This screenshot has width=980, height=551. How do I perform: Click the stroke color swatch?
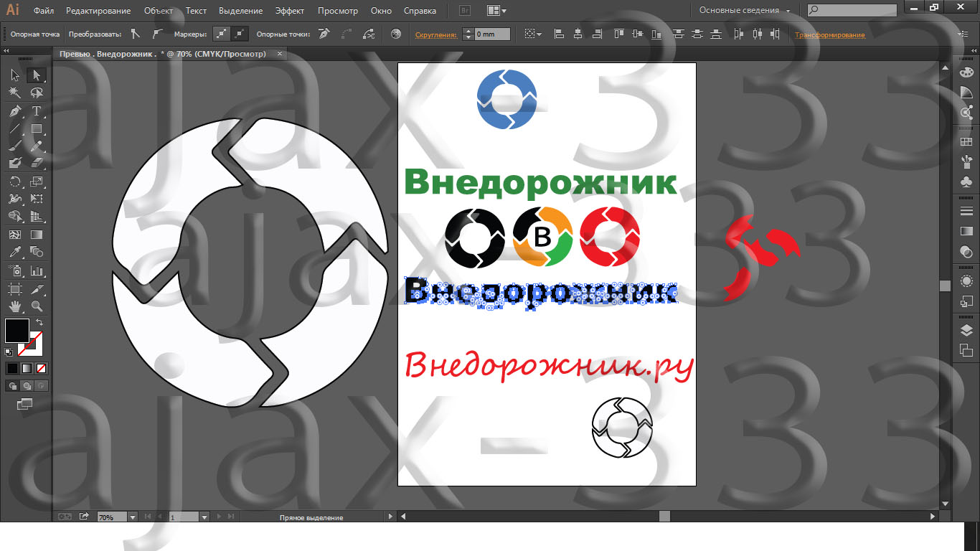point(30,344)
